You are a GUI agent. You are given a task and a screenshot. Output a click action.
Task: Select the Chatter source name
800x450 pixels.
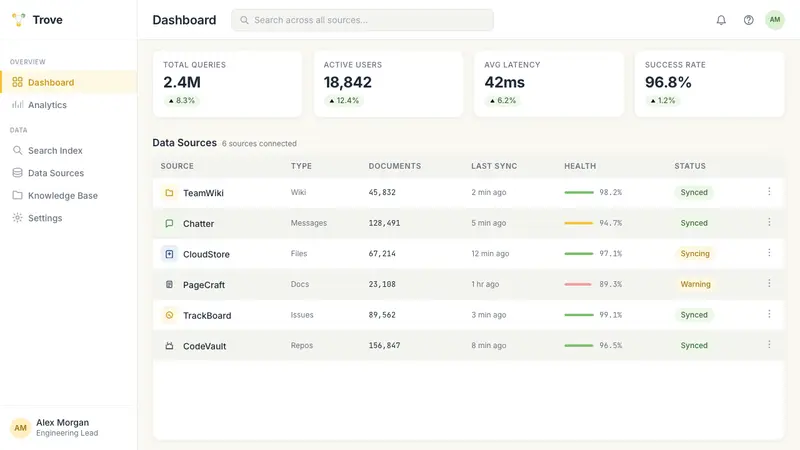tap(198, 223)
